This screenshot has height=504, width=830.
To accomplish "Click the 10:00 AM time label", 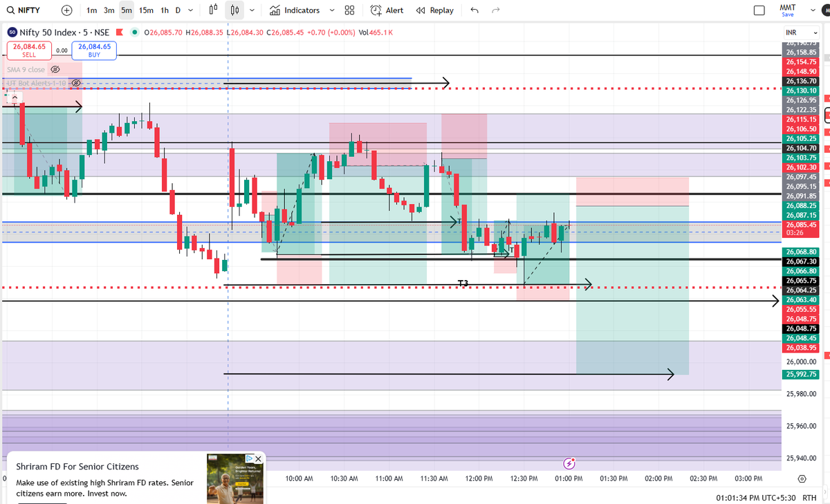I will 299,478.
